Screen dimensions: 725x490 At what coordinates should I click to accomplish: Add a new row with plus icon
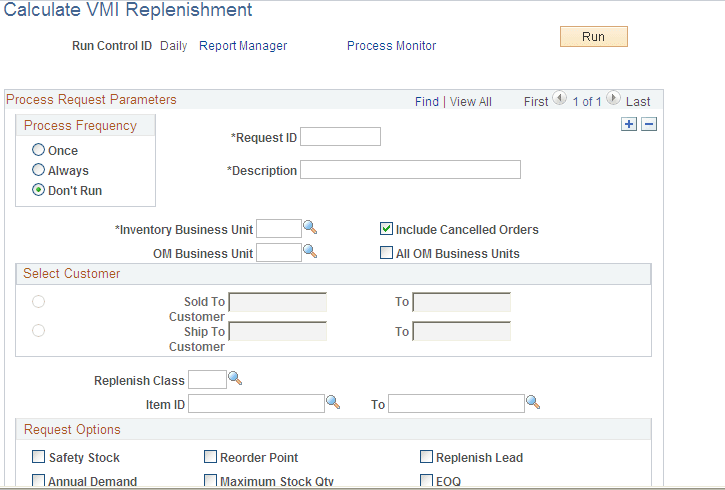[x=629, y=124]
